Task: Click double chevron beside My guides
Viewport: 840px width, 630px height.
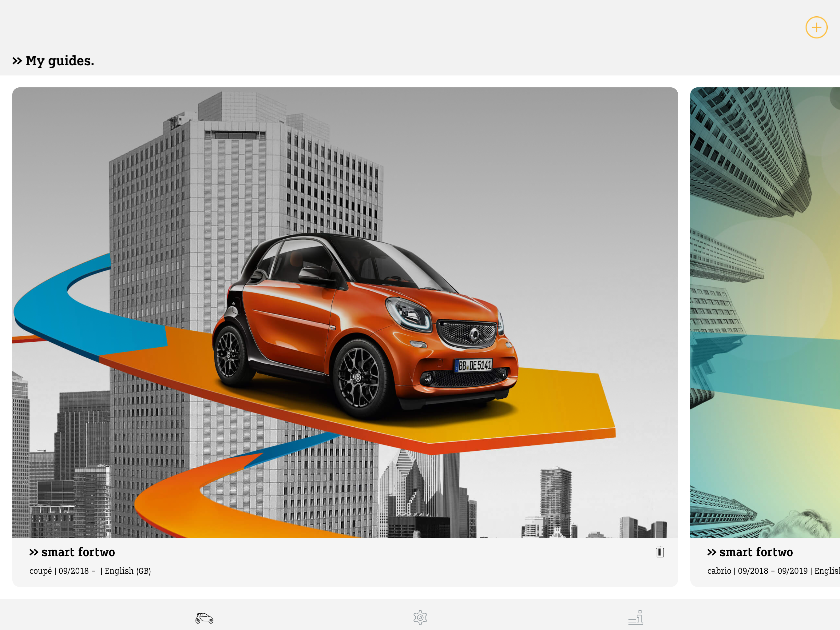Action: pos(17,61)
